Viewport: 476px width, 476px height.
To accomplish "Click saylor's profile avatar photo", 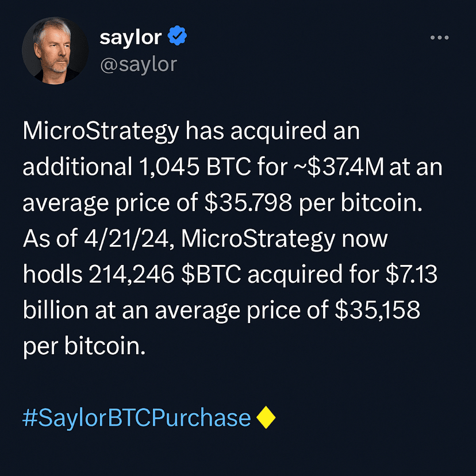I will pyautogui.click(x=55, y=50).
